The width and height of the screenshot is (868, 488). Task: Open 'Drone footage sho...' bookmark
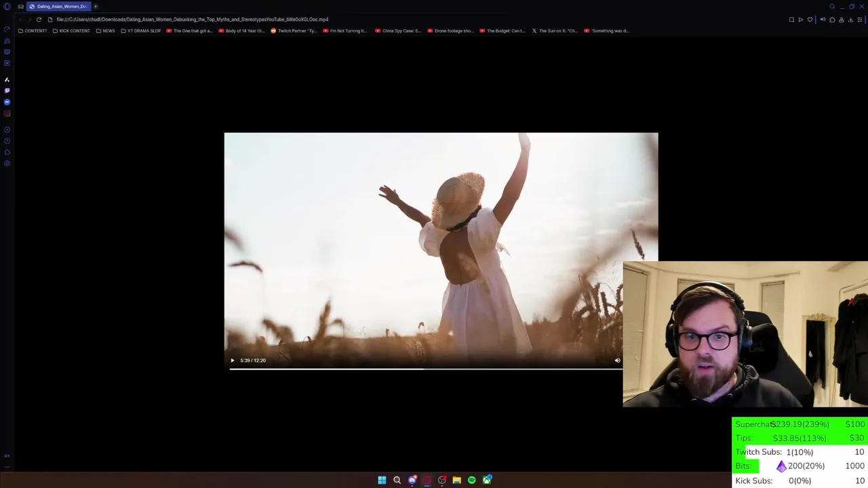451,30
